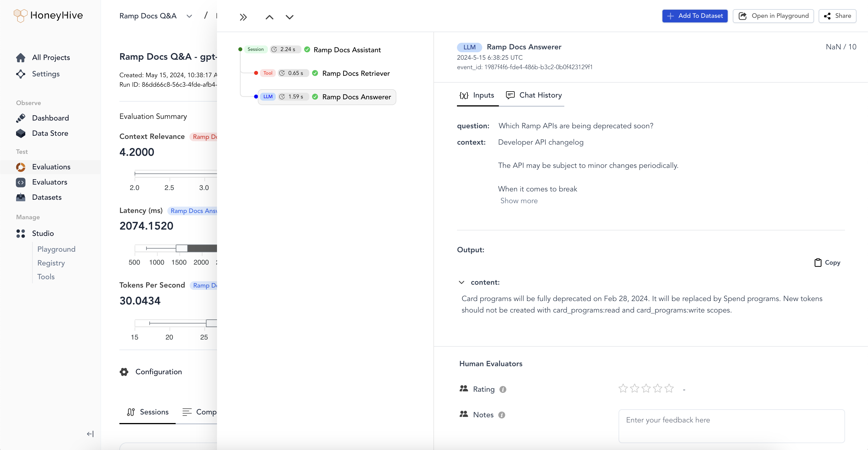Open Datasets from the sidebar
The image size is (868, 450).
[46, 197]
